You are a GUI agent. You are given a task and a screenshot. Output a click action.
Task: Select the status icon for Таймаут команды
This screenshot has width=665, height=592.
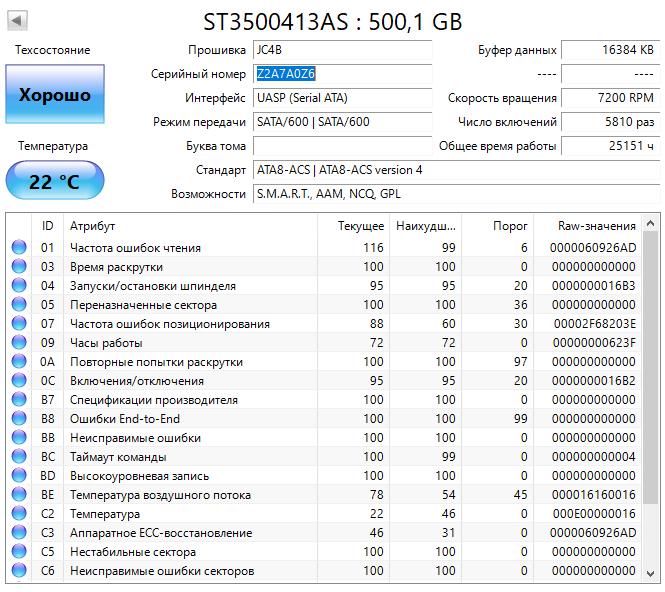tap(19, 457)
